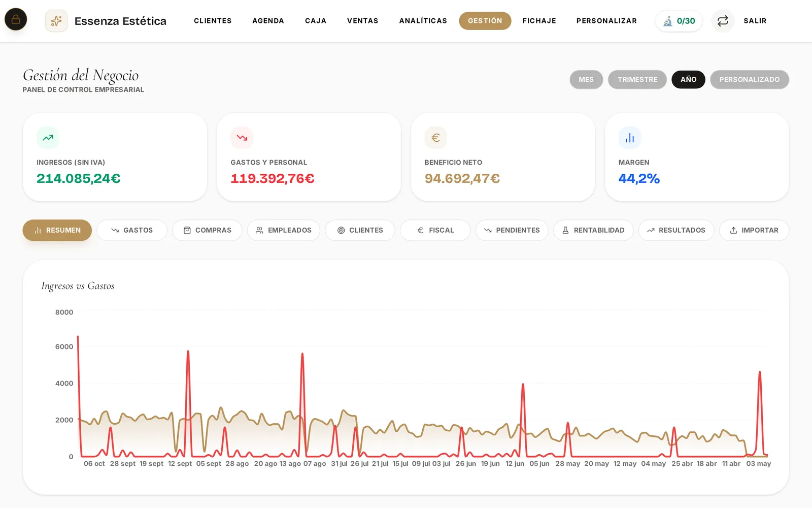Open the Fiscal tab
The height and width of the screenshot is (508, 812).
(435, 230)
